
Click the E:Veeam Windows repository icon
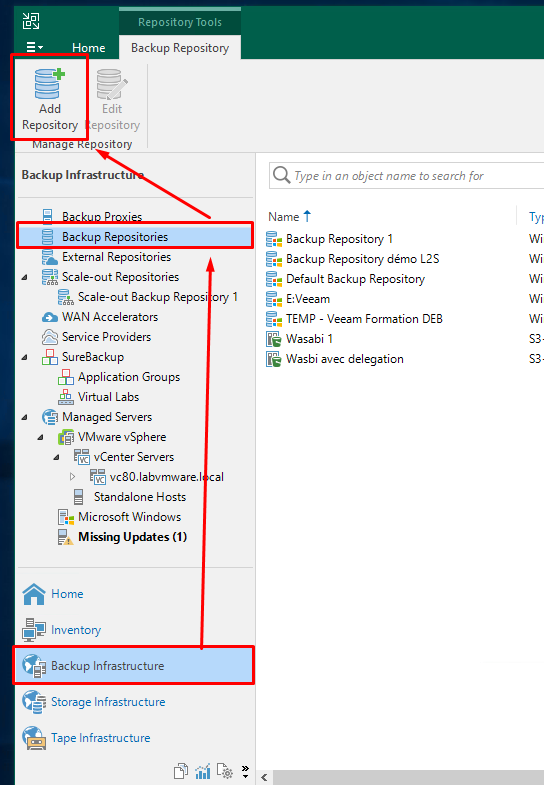274,299
